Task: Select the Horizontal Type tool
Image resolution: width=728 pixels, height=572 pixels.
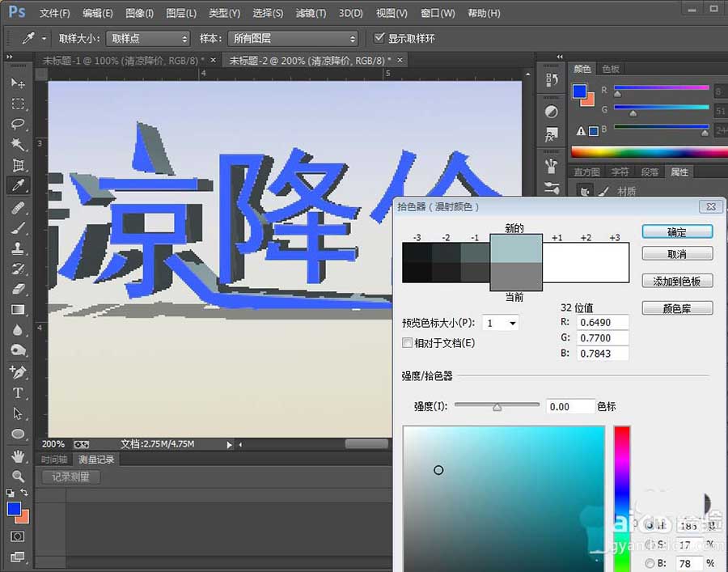Action: click(x=18, y=392)
